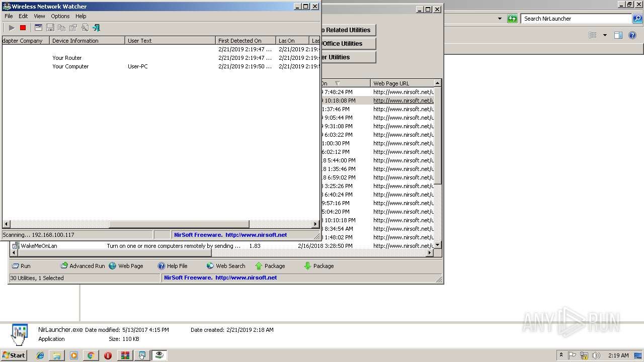
Task: Open Windows Media Player taskbar icon
Action: [x=74, y=355]
